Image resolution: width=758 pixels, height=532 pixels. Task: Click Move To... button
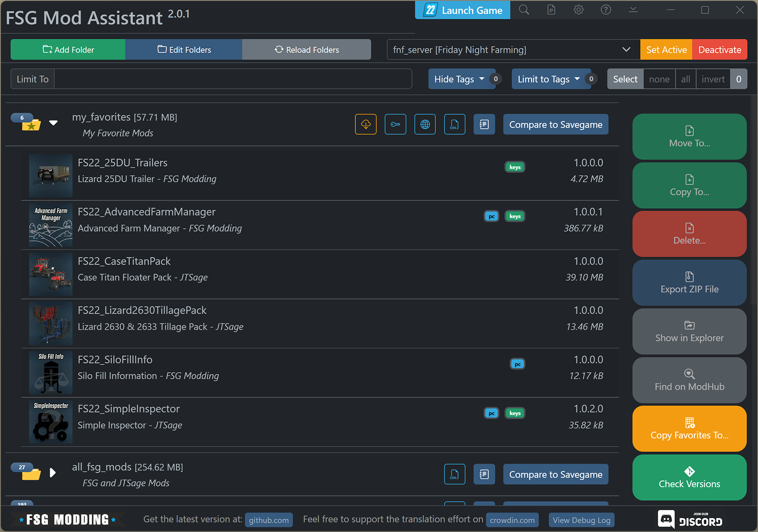(689, 136)
